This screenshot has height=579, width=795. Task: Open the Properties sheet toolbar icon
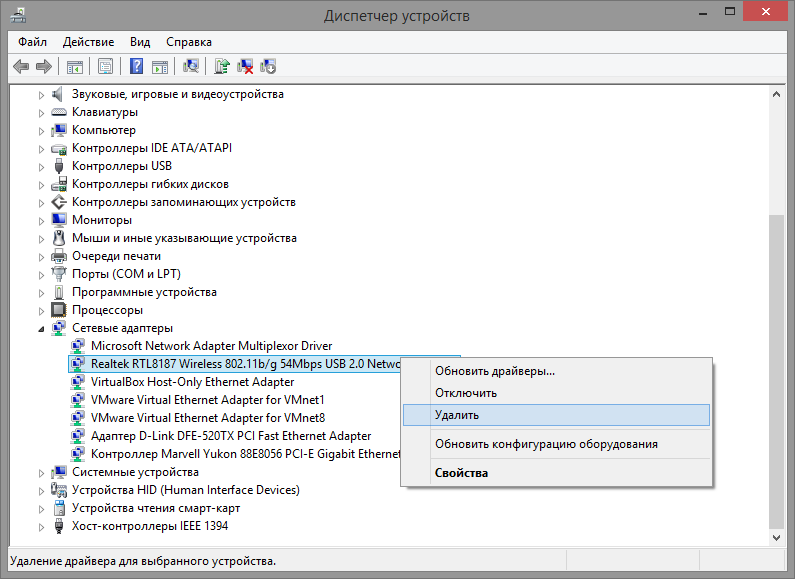click(105, 66)
